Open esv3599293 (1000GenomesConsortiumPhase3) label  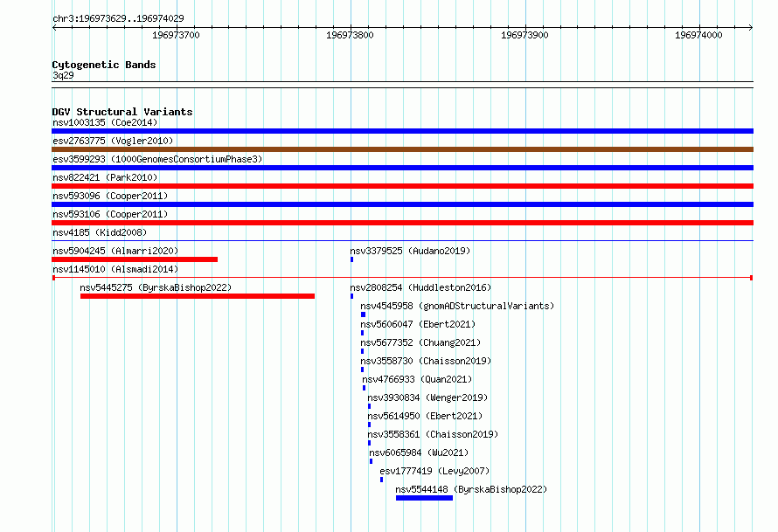click(x=157, y=159)
